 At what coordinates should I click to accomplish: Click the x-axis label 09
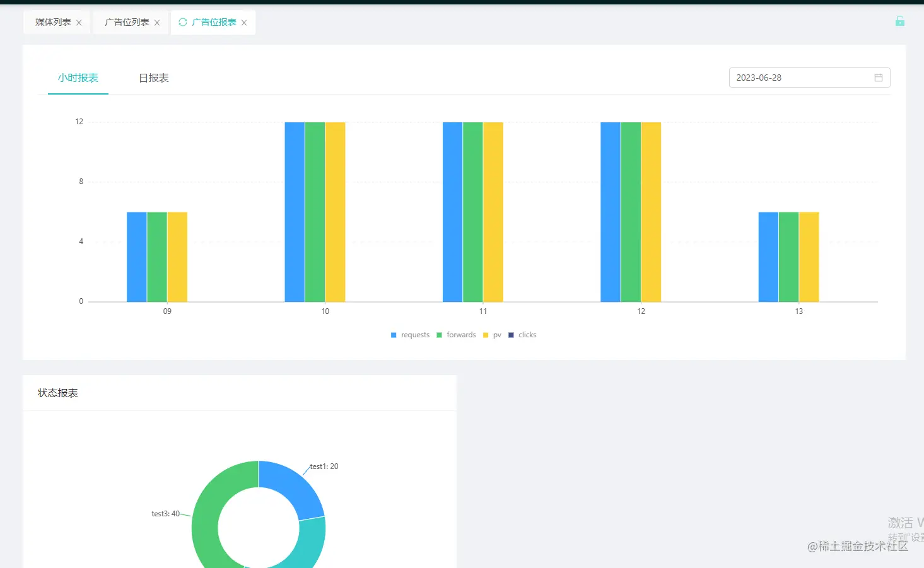[167, 311]
